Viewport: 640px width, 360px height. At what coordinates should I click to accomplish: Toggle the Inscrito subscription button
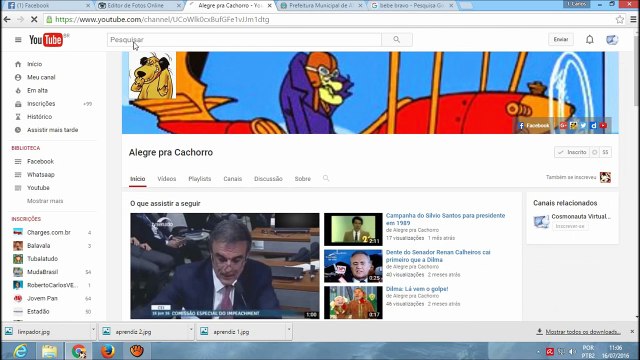pos(572,152)
